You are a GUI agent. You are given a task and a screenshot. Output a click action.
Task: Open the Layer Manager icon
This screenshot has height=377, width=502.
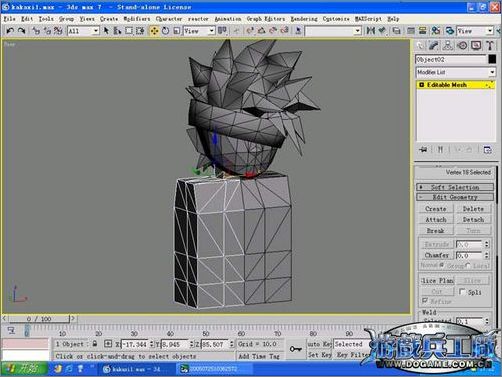click(396, 31)
